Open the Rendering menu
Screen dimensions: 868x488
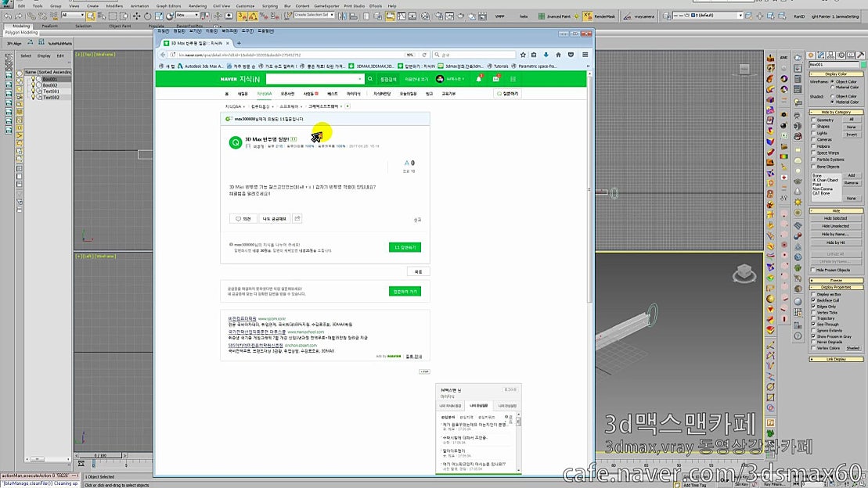197,5
